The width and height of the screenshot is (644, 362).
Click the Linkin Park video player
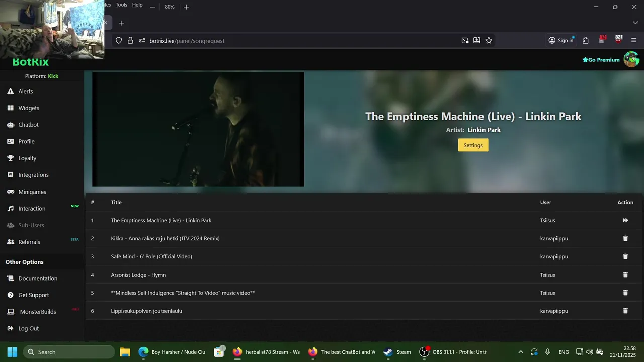click(x=198, y=129)
